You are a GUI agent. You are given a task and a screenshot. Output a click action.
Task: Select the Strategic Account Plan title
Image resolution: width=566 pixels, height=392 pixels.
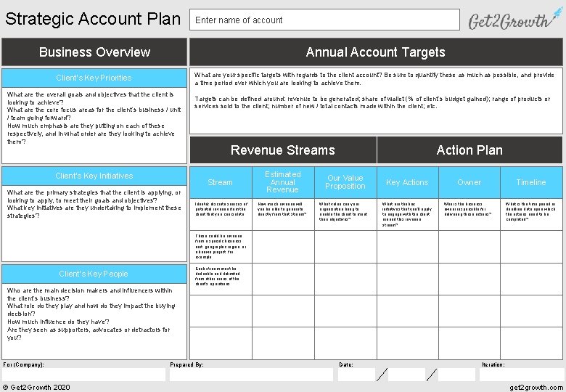click(x=93, y=19)
